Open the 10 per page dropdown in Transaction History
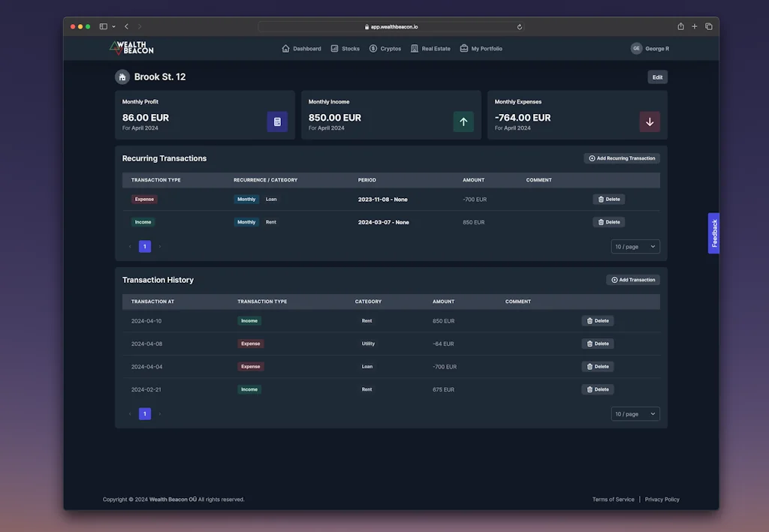 pos(635,413)
